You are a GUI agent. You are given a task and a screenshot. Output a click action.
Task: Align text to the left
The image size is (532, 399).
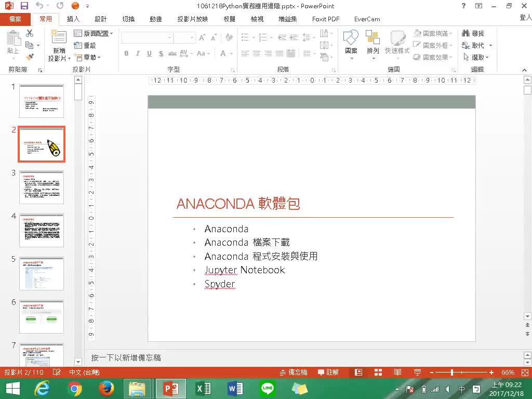point(245,54)
